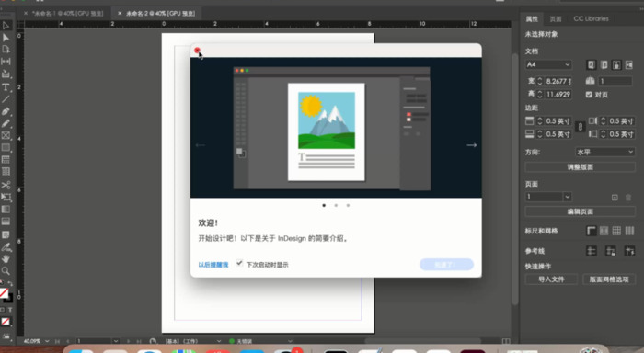Select the Hand tool
This screenshot has width=644, height=353.
point(6,259)
